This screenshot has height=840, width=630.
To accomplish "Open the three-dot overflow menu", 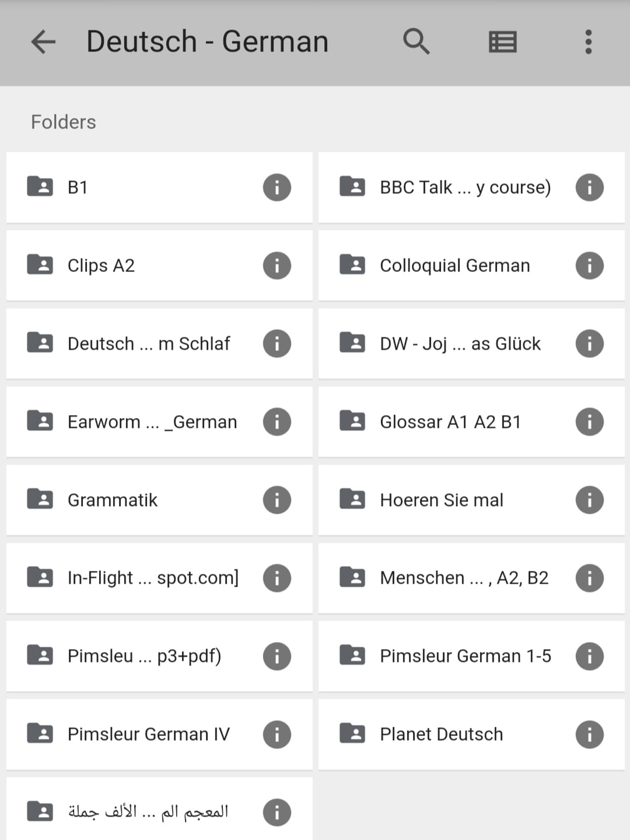I will click(588, 42).
